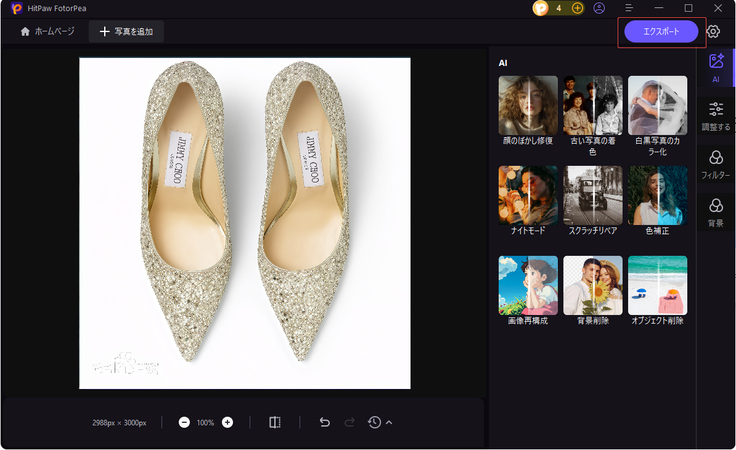Screen dimensions: 736x450
Task: Go to ホームページ home page
Action: tap(47, 31)
